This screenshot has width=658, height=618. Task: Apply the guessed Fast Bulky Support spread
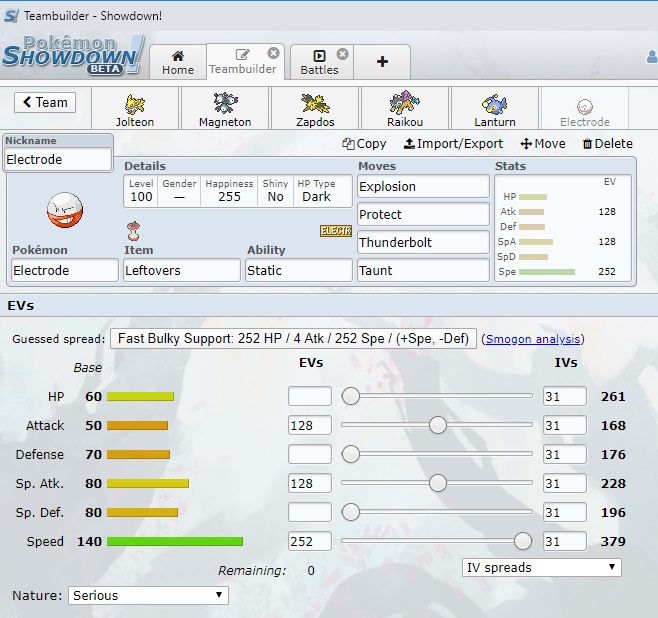293,339
